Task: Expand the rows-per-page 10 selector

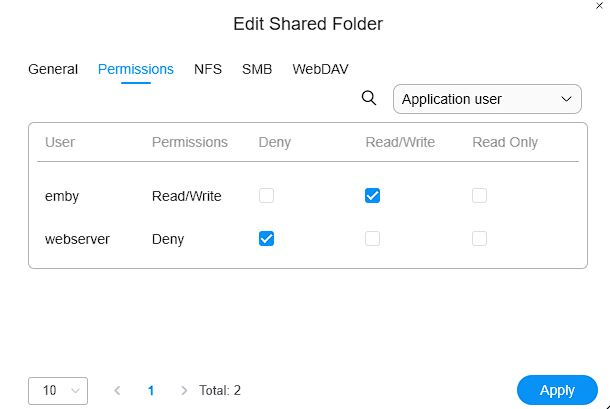Action: click(58, 391)
